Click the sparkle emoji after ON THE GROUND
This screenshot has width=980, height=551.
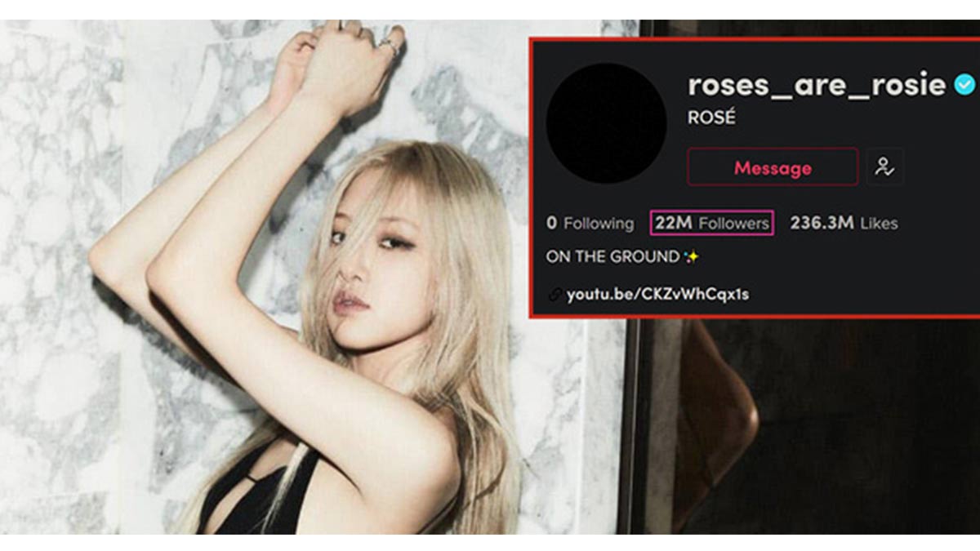pos(692,256)
